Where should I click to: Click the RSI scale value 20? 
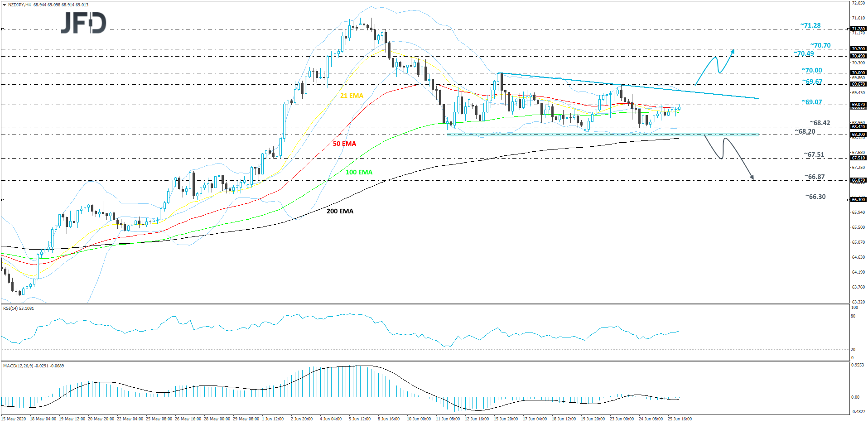854,350
